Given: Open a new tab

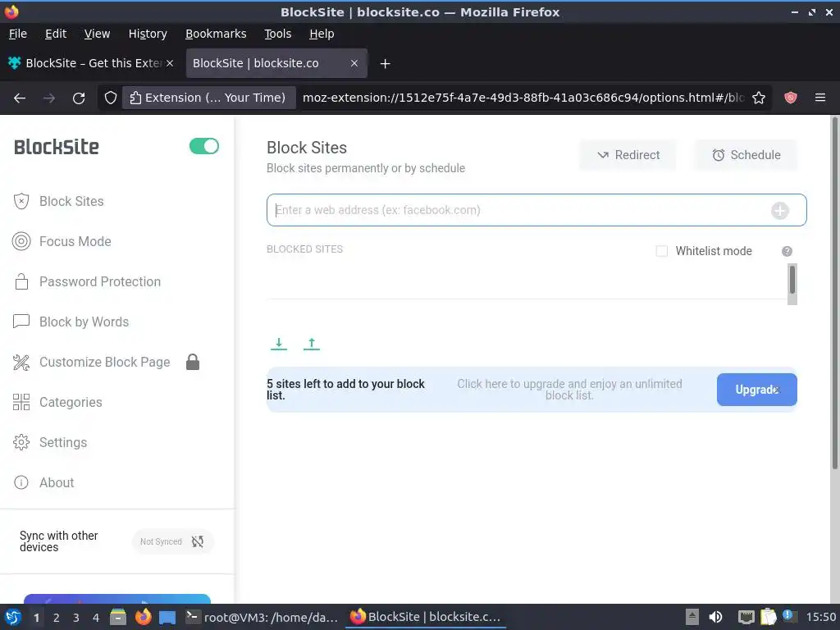Looking at the screenshot, I should (x=385, y=64).
